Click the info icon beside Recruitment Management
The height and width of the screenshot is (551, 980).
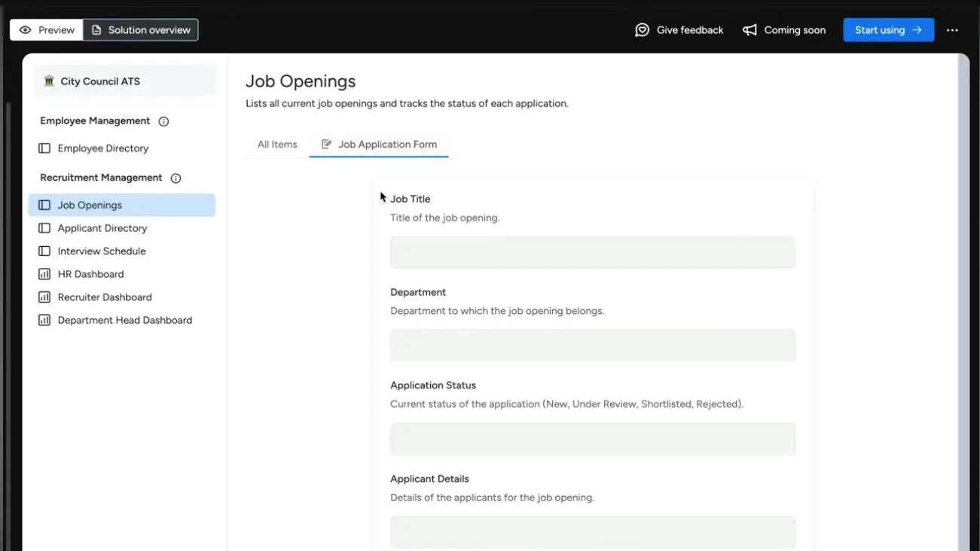point(176,178)
